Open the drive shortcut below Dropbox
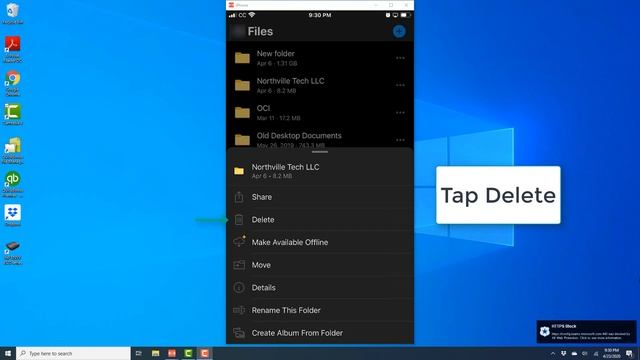Screen dimensions: 640x360 (13, 252)
